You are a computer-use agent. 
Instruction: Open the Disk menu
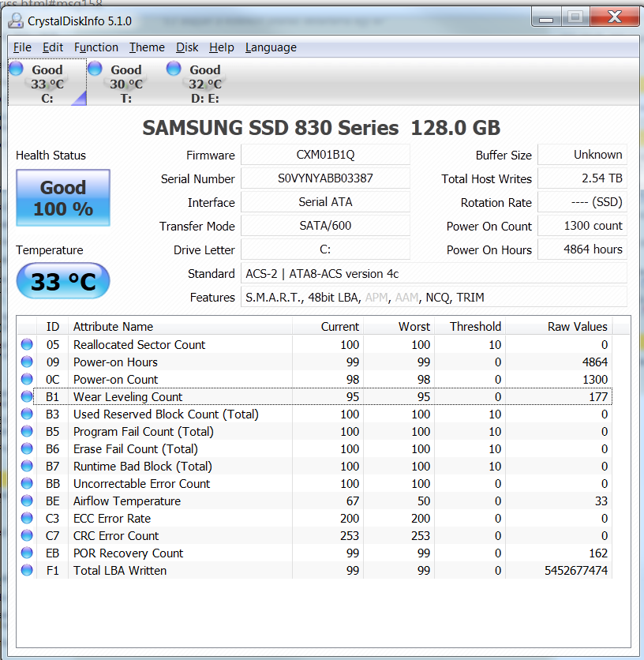coord(187,47)
